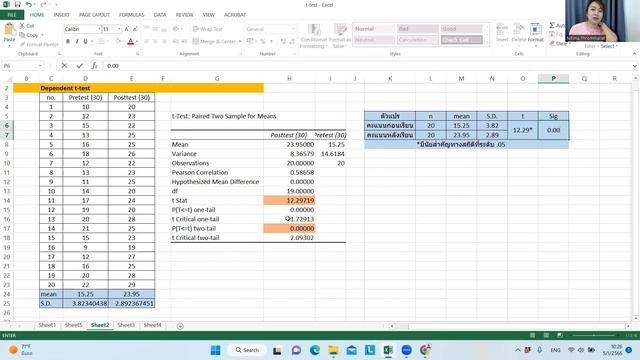This screenshot has height=360, width=640.
Task: Switch to Normal view in the status bar
Action: (532, 335)
